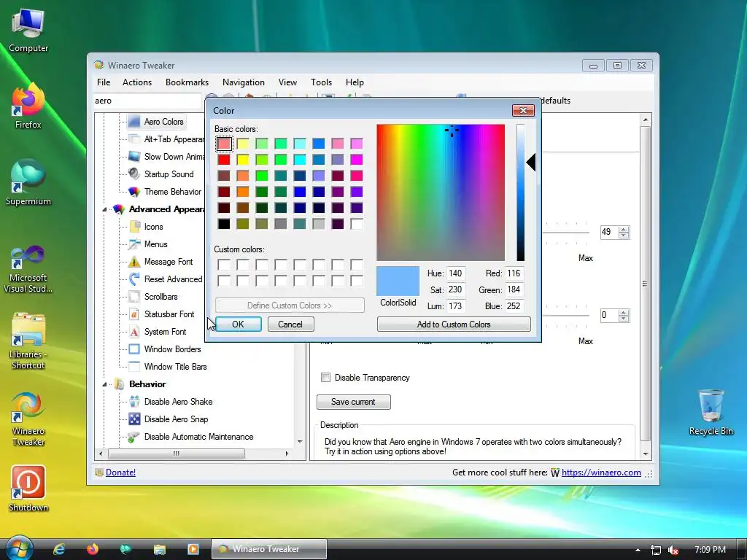Pick the pure red basic color swatch
This screenshot has width=747, height=560.
224,160
